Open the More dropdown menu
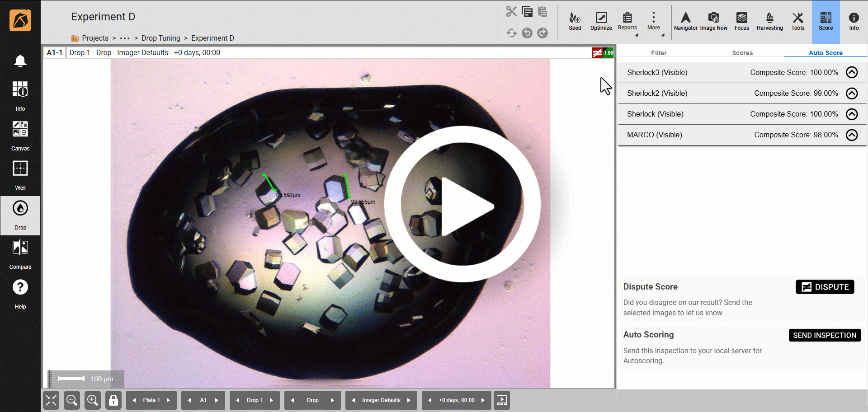 [653, 21]
